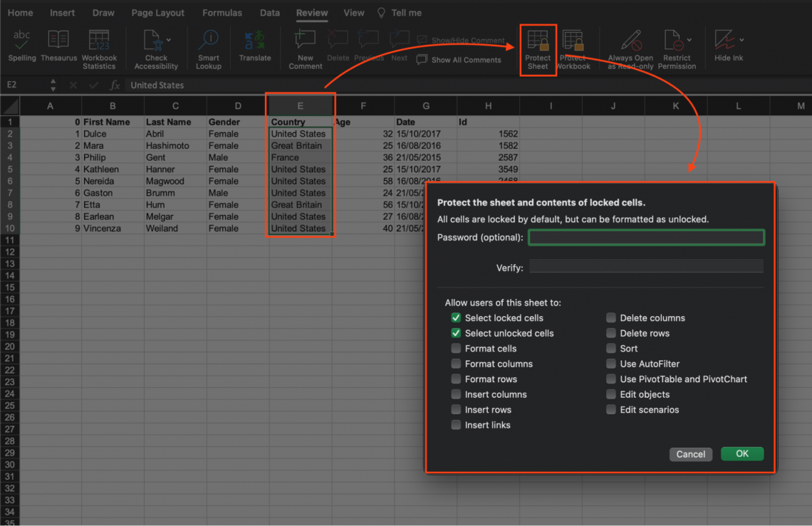
Task: Open the Page Layout tab
Action: (x=158, y=13)
